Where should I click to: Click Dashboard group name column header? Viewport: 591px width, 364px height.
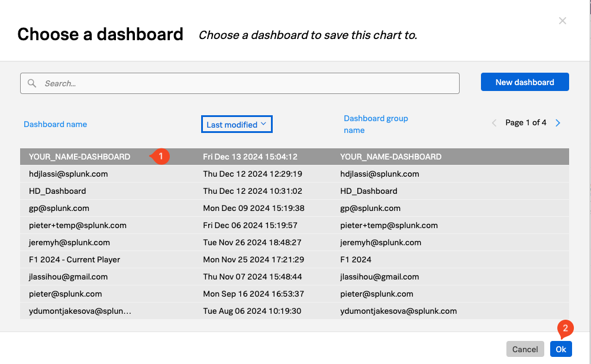(376, 123)
